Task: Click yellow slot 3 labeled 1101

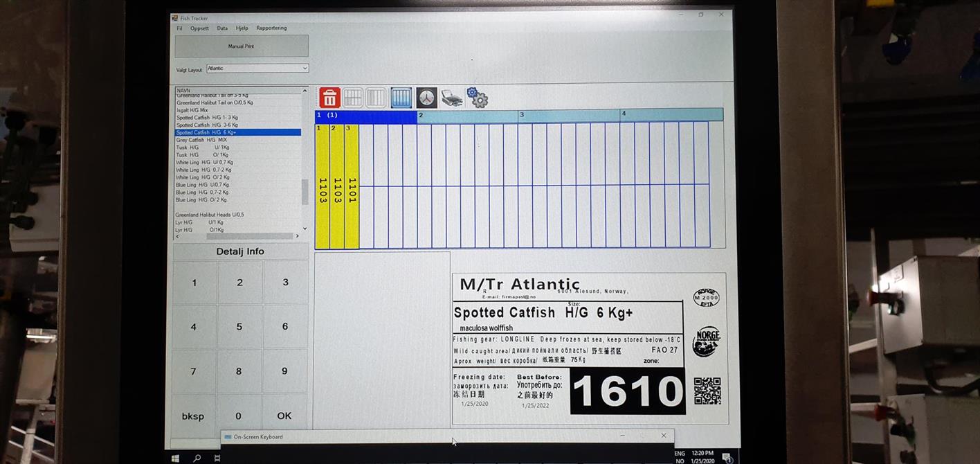Action: pos(352,186)
